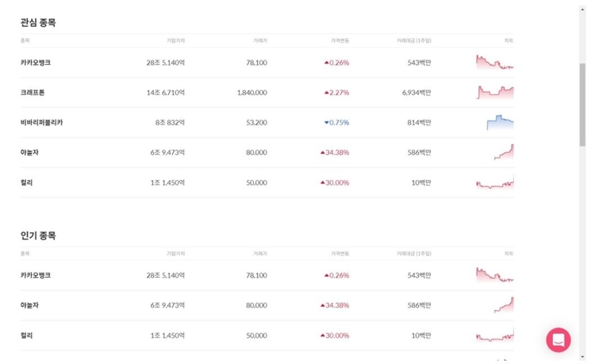The height and width of the screenshot is (364, 595).
Task: View the 크래프톤 mini price chart
Action: (495, 92)
